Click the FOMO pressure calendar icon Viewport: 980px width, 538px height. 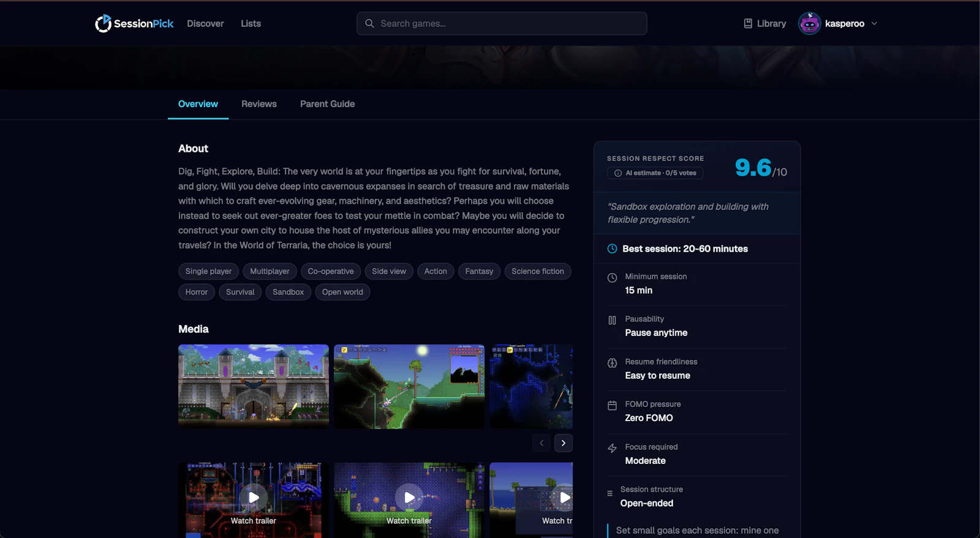[x=612, y=406]
